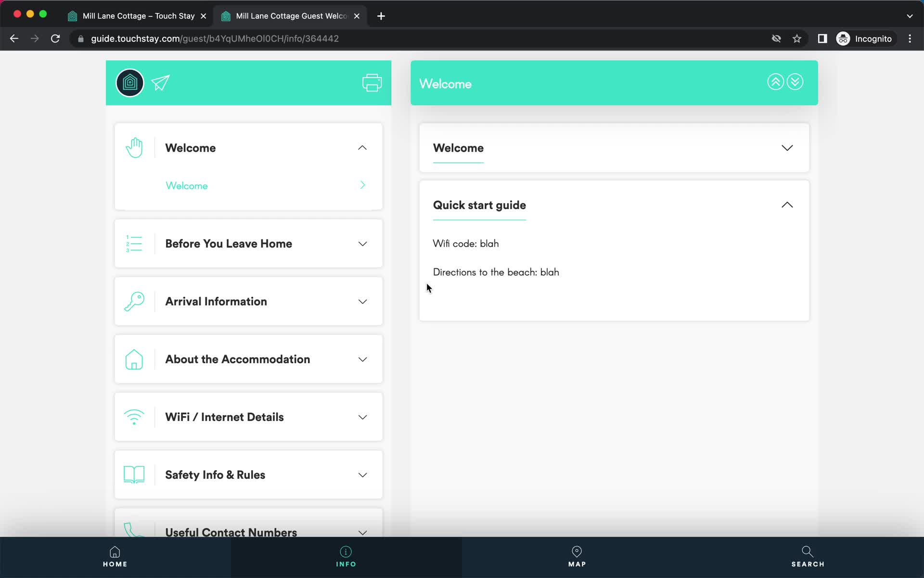
Task: Click the Welcome link under Welcome section
Action: [x=187, y=185]
